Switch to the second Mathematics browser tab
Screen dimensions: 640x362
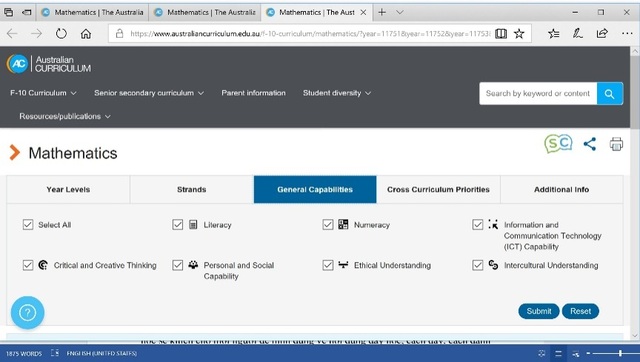click(205, 12)
